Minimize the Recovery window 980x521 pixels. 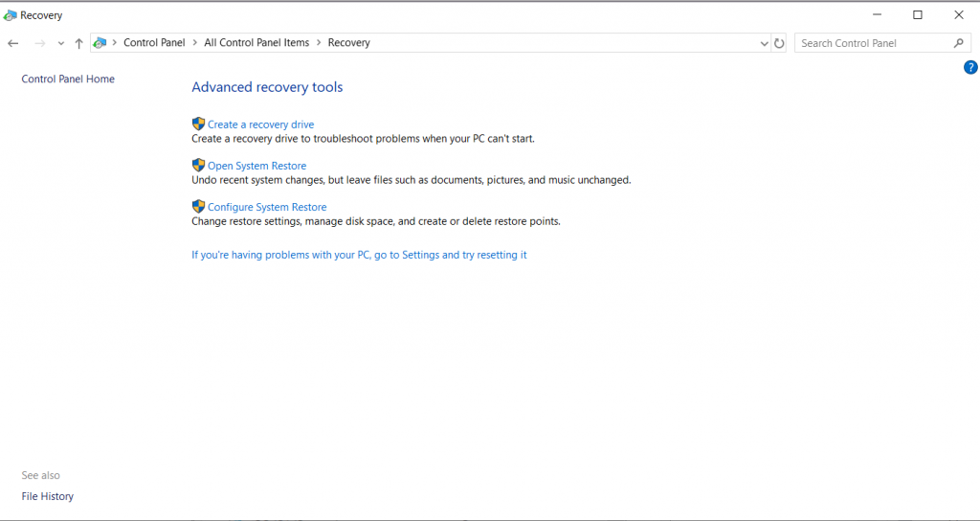877,15
